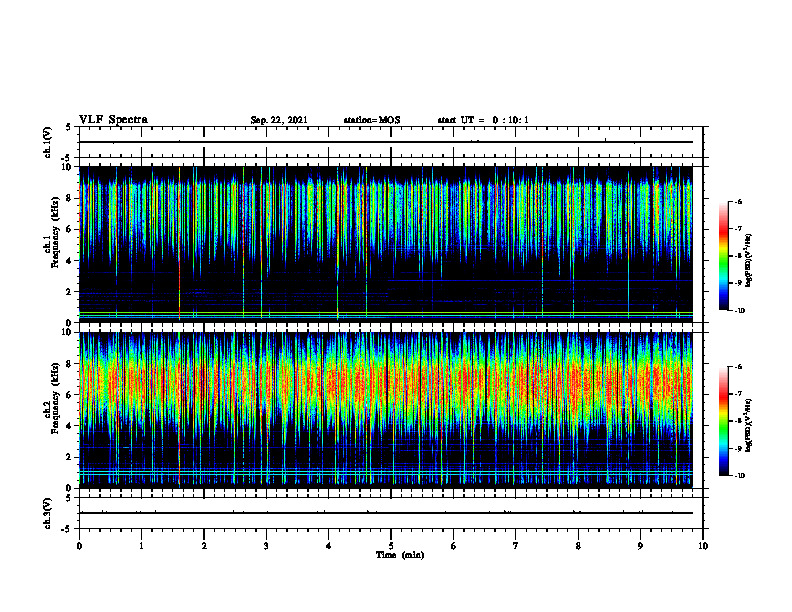Click the ch.2 colorbar value "-9"

click(738, 448)
